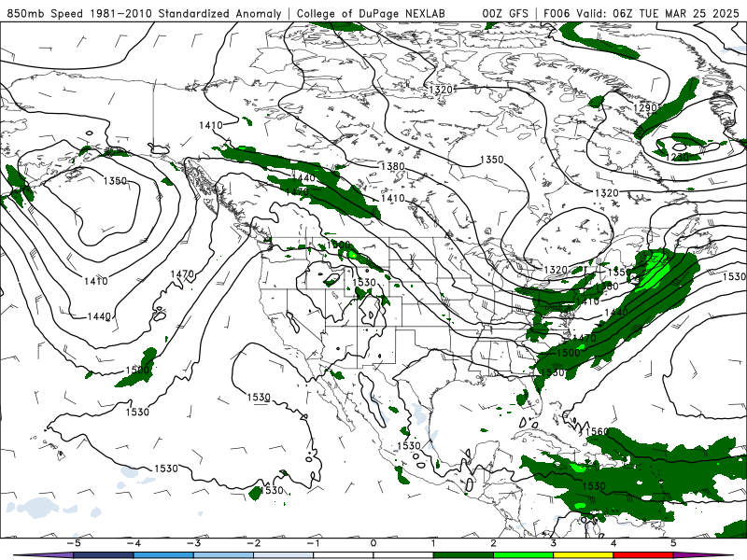This screenshot has height=560, width=747.
Task: Click the 1230 contour label
Action: tap(677, 157)
